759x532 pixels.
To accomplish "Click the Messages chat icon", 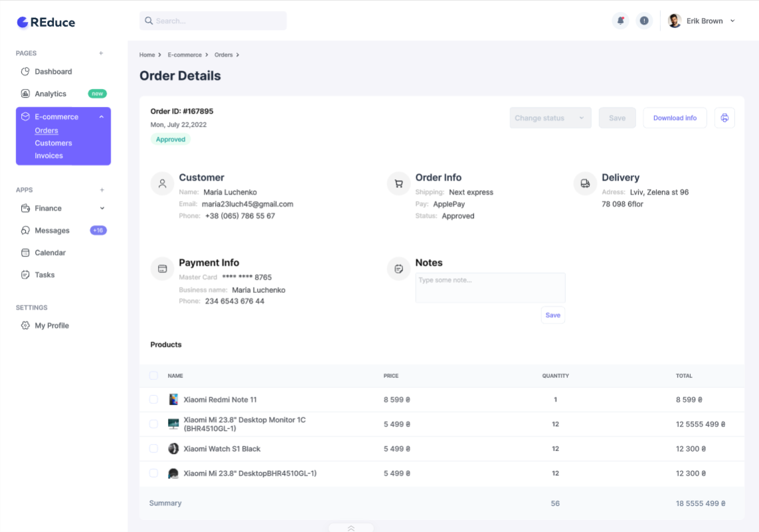I will coord(25,230).
